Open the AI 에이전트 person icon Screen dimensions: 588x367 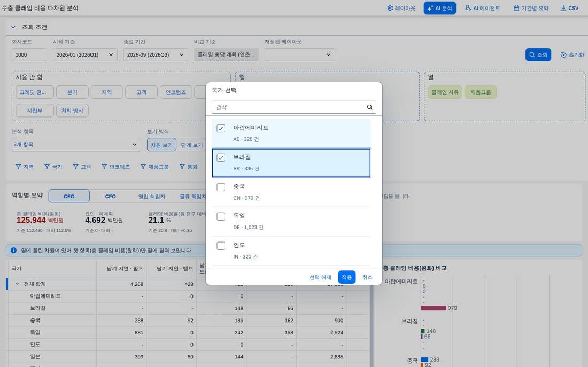[x=468, y=8]
